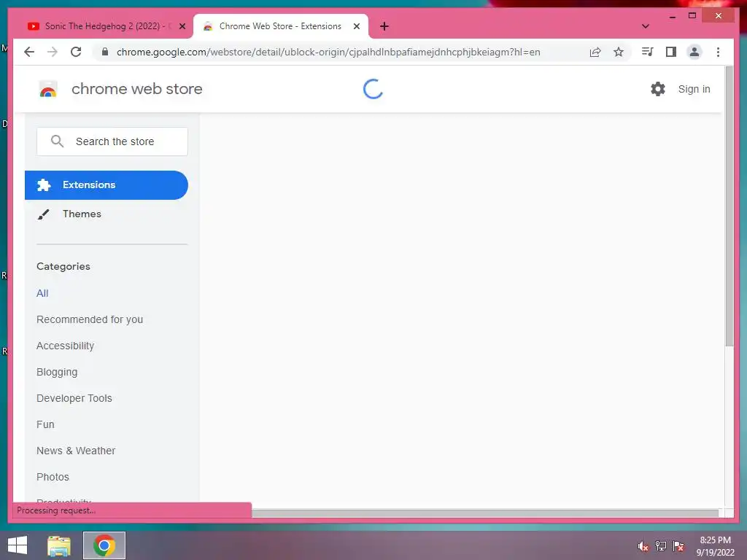Bookmark this tab with the star icon
This screenshot has height=560, width=747.
(x=619, y=52)
